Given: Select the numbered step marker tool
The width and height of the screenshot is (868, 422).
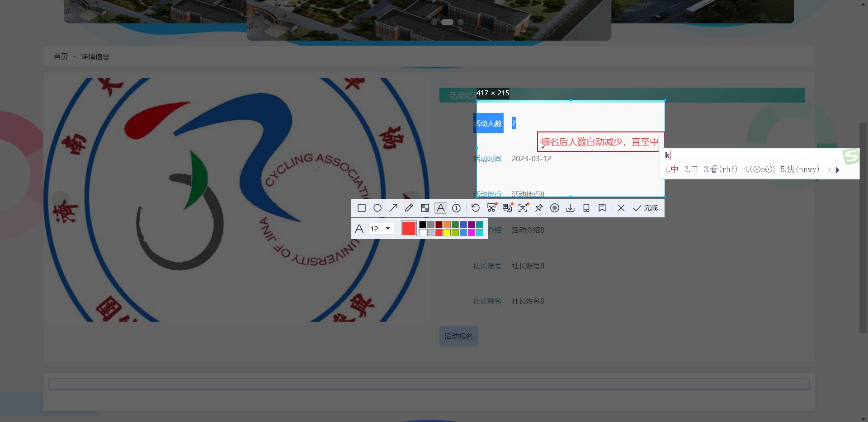Looking at the screenshot, I should [x=457, y=208].
